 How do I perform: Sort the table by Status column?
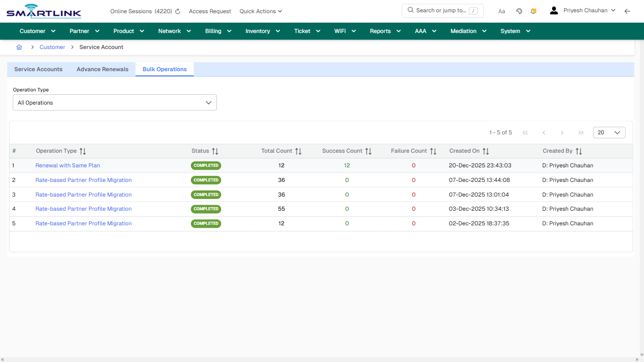[x=215, y=151]
